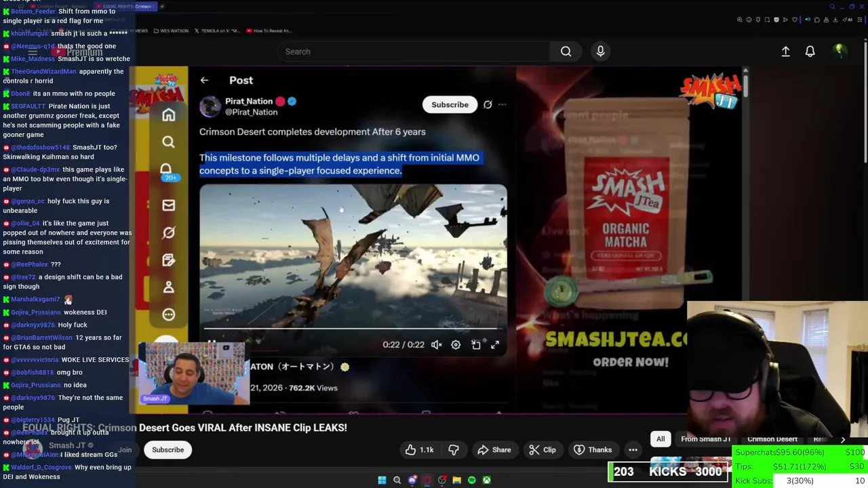Click the shield ad-blocker toolbar icon
This screenshot has width=868, height=488.
pos(776,20)
